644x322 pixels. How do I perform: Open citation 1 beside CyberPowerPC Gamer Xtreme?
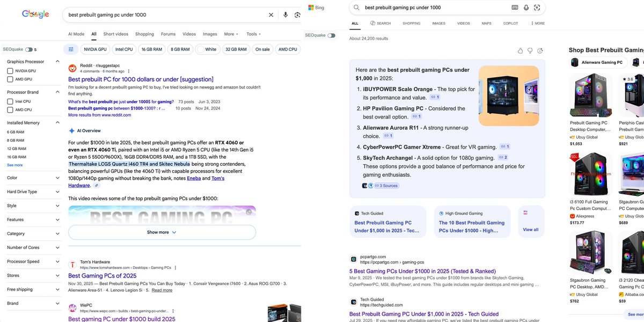click(x=504, y=147)
